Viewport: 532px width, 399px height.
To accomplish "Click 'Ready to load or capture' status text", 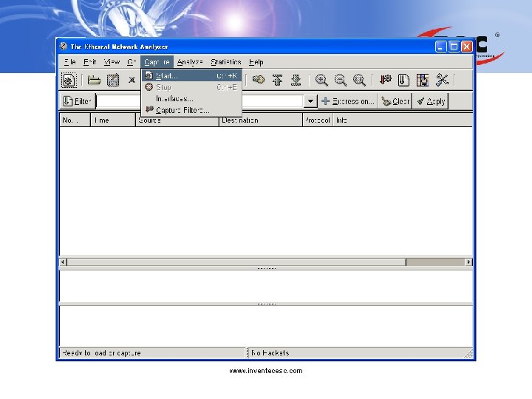I will point(101,353).
